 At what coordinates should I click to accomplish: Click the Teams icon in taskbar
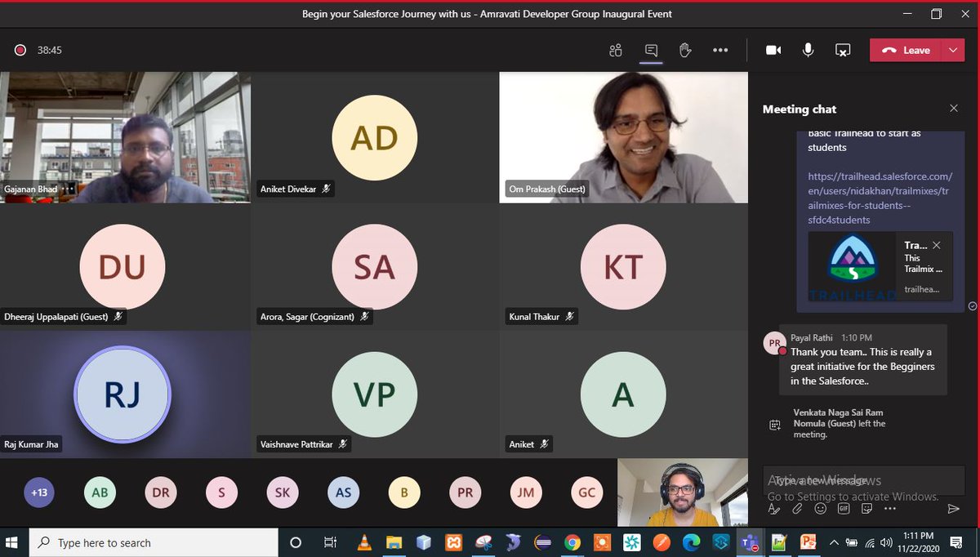pyautogui.click(x=749, y=542)
